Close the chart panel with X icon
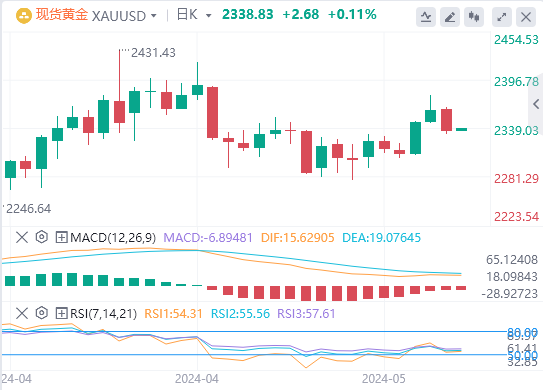The image size is (543, 390). 526,17
